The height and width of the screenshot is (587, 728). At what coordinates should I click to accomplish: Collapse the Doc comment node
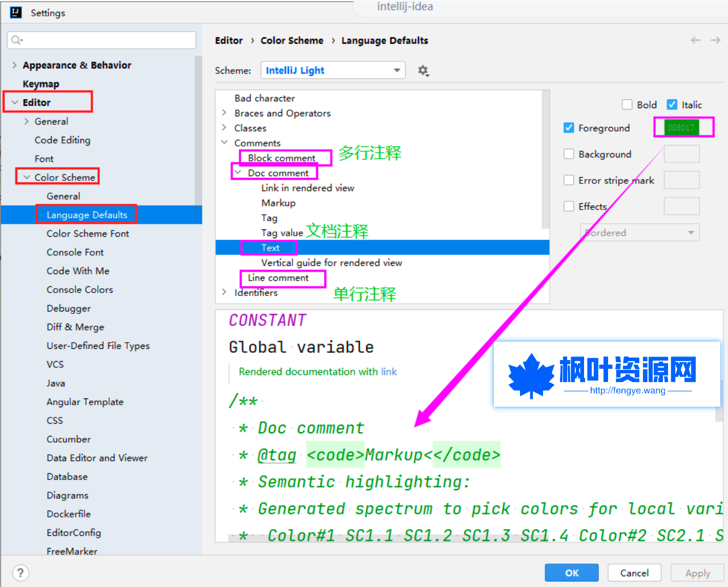(238, 173)
